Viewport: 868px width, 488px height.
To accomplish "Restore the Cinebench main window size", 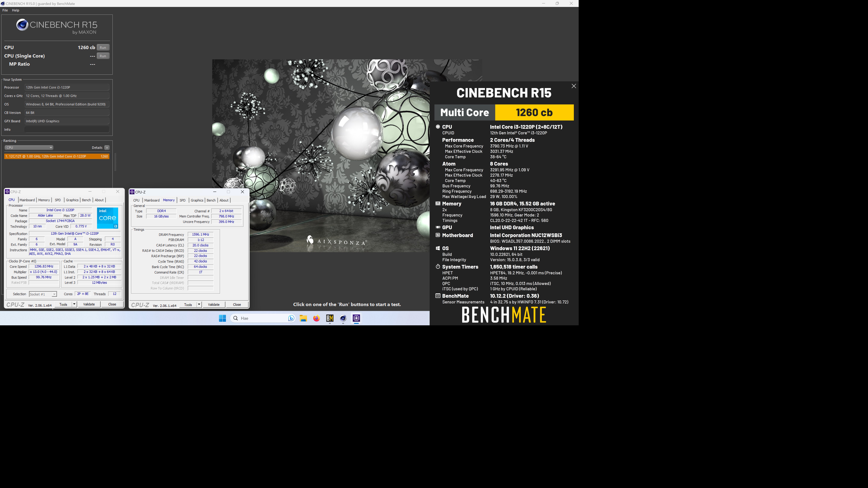I will [557, 3].
